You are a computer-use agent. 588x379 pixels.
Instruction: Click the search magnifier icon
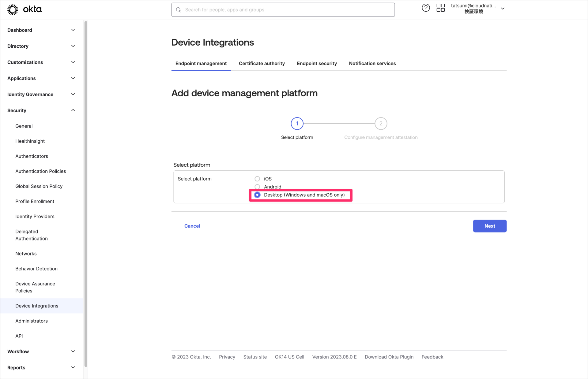[179, 10]
